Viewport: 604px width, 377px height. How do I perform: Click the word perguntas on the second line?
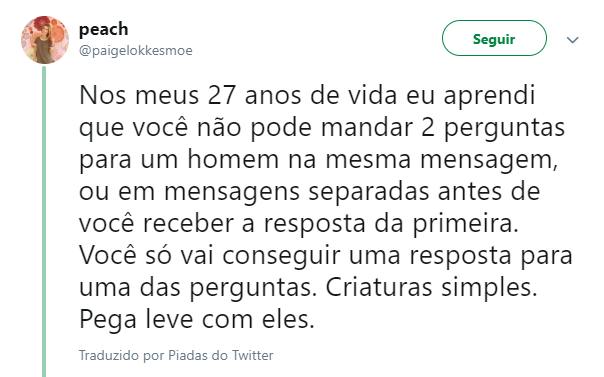[505, 129]
